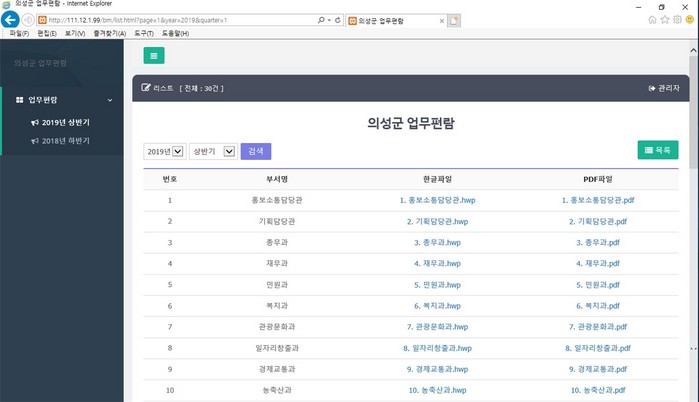The image size is (699, 402).
Task: Click the browser back arrow button
Action: coord(12,20)
